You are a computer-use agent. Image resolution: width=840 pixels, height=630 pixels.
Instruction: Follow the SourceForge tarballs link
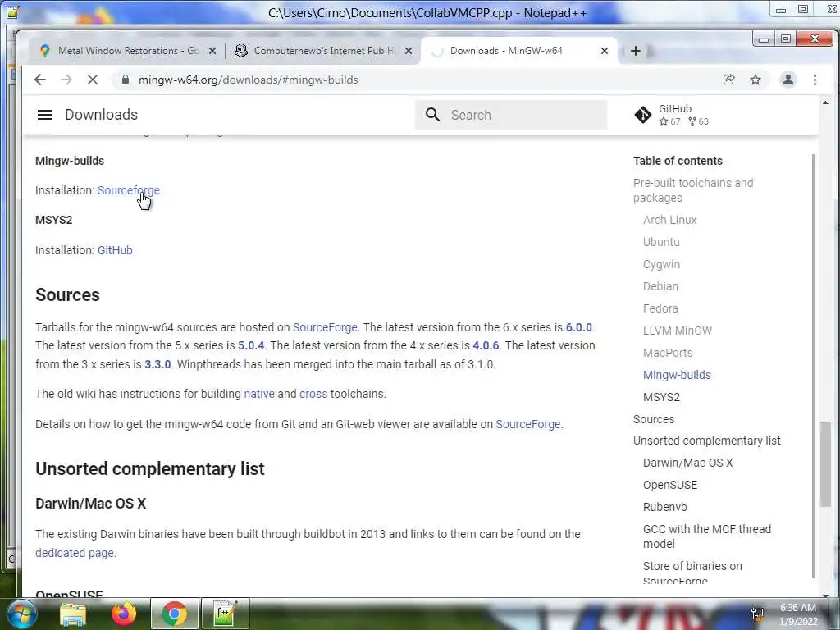(x=325, y=327)
